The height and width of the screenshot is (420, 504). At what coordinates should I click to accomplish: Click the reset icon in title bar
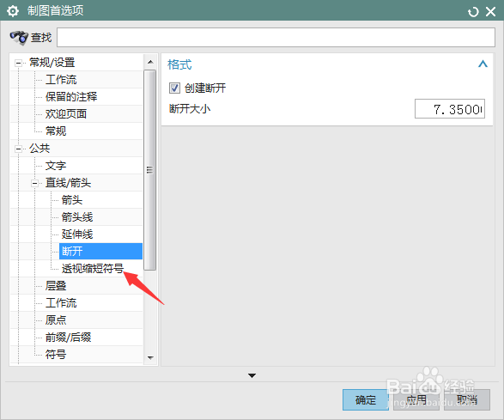click(x=473, y=12)
